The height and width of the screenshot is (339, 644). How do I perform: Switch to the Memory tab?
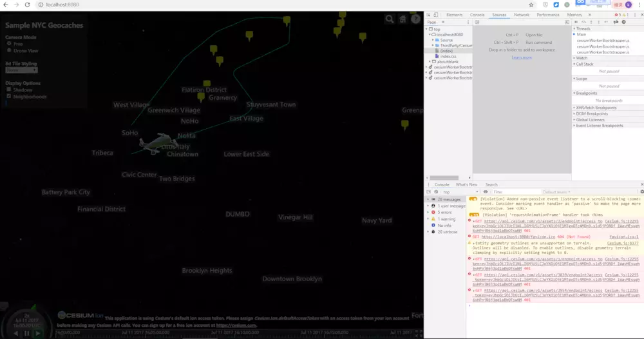tap(574, 15)
